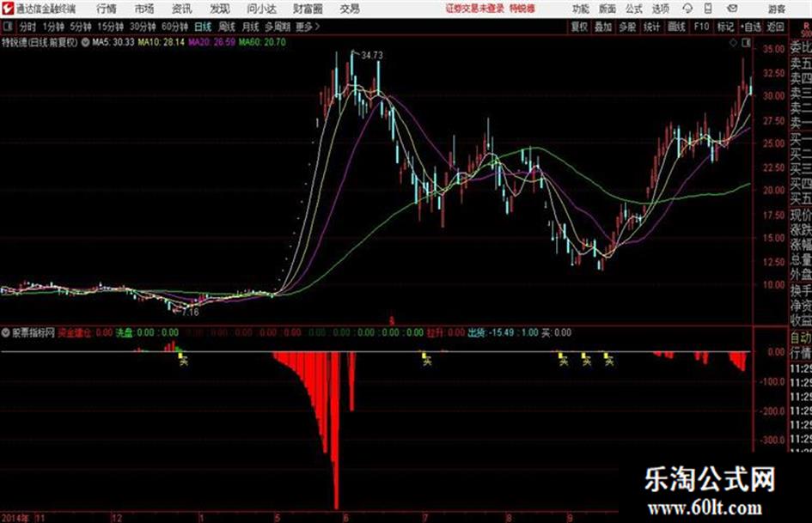Open the 财富圈 menu
Screen dimensions: 812x523
click(x=308, y=9)
